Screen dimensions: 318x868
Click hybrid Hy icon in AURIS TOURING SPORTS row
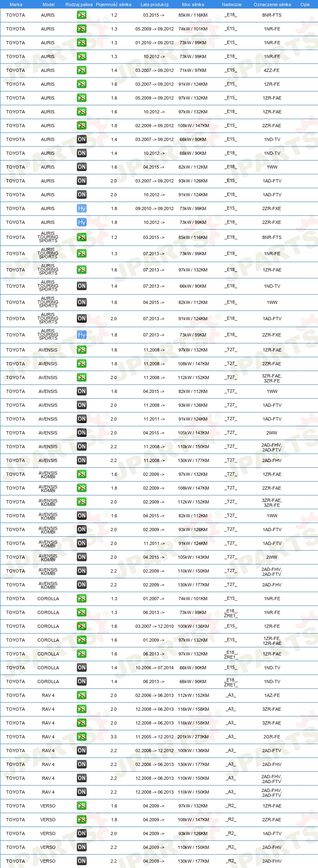point(81,335)
